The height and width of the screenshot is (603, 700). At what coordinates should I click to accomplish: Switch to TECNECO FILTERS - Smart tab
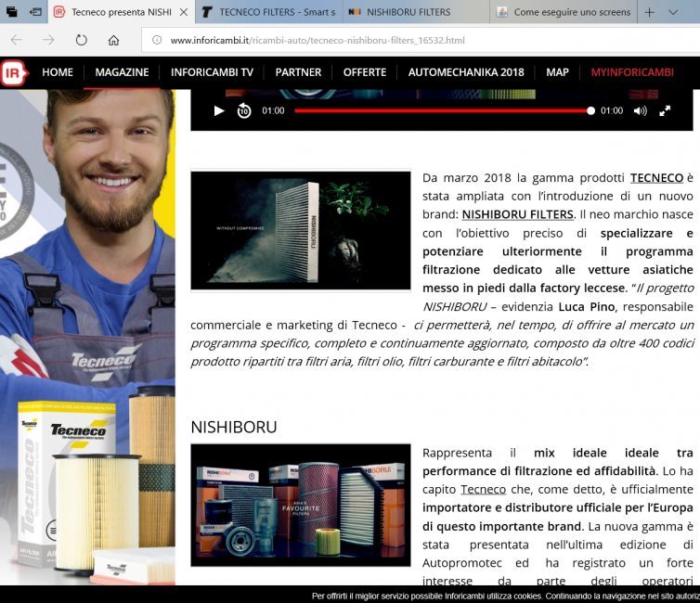[x=268, y=12]
